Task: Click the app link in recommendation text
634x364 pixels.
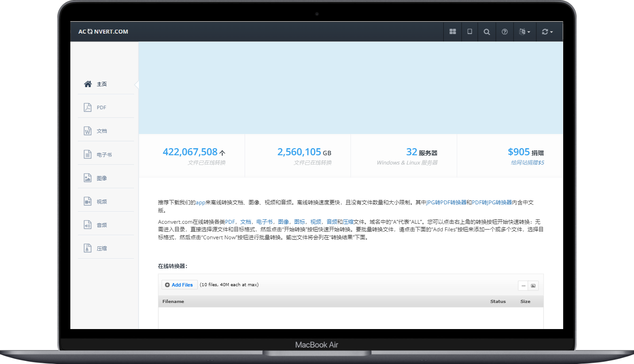Action: coord(200,203)
